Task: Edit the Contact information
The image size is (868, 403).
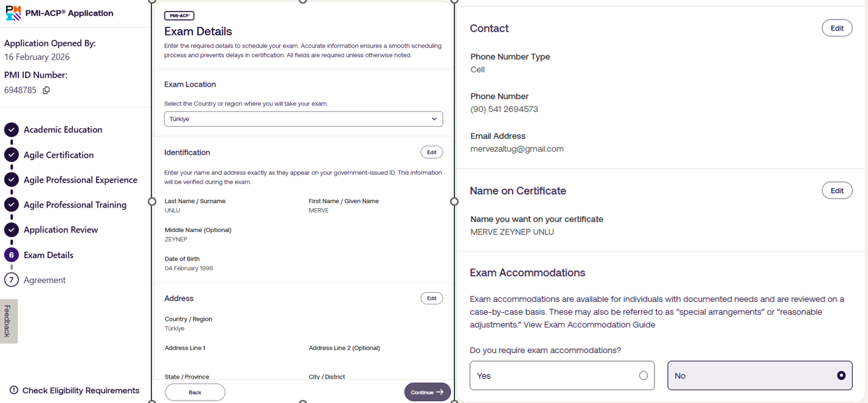Action: [x=836, y=29]
